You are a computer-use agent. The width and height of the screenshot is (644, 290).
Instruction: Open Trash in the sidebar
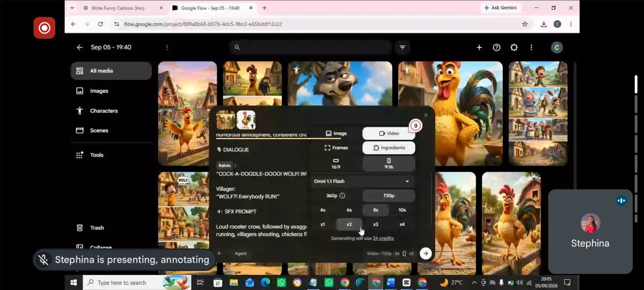(x=111, y=228)
